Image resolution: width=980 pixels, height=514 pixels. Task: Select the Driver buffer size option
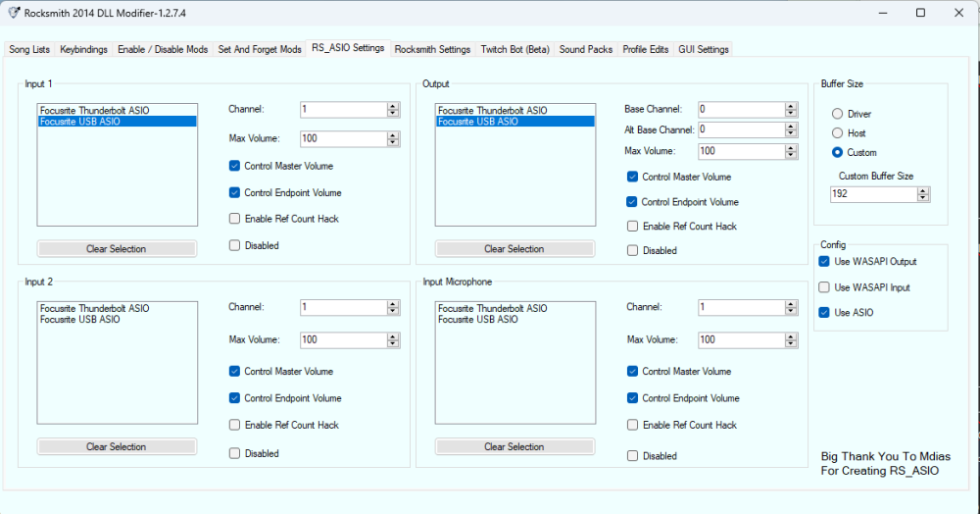pyautogui.click(x=837, y=114)
